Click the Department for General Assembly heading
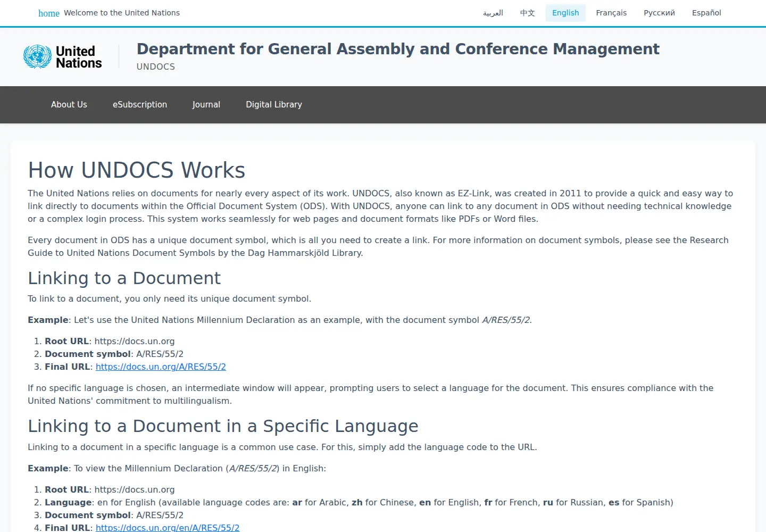 pyautogui.click(x=398, y=49)
